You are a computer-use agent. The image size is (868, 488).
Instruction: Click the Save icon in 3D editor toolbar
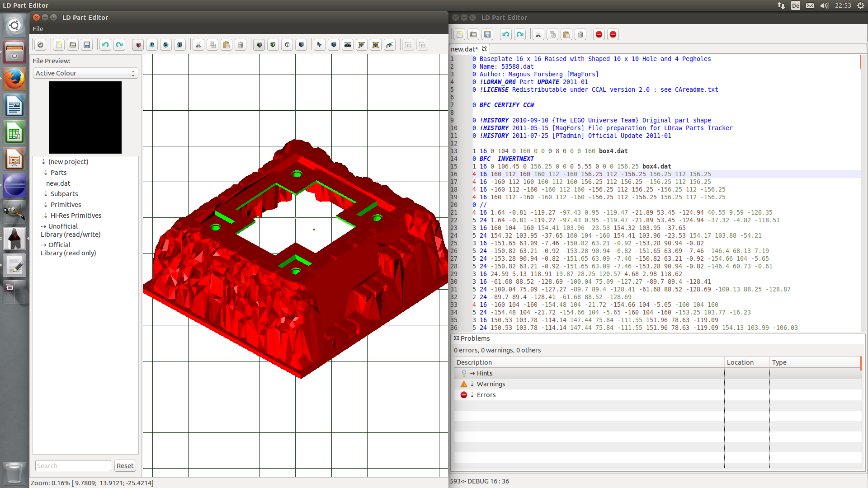pos(87,45)
